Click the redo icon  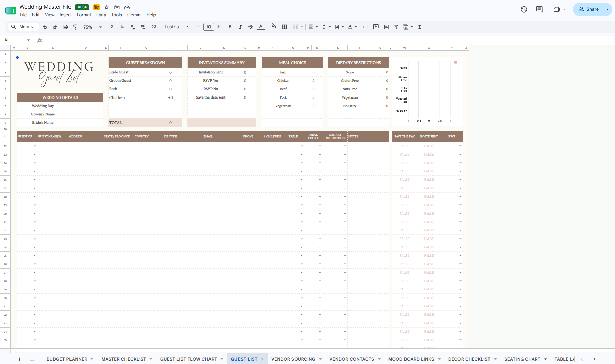click(55, 27)
